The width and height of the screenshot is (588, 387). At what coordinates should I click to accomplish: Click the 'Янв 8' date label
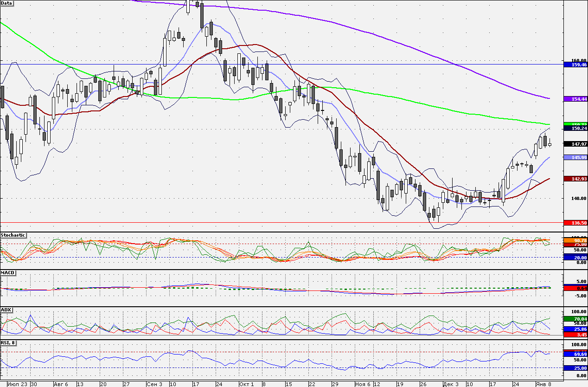coord(543,384)
